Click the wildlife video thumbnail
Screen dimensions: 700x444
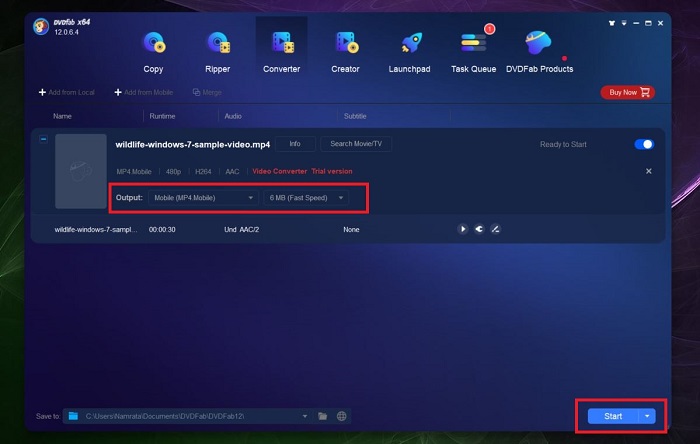pos(81,171)
